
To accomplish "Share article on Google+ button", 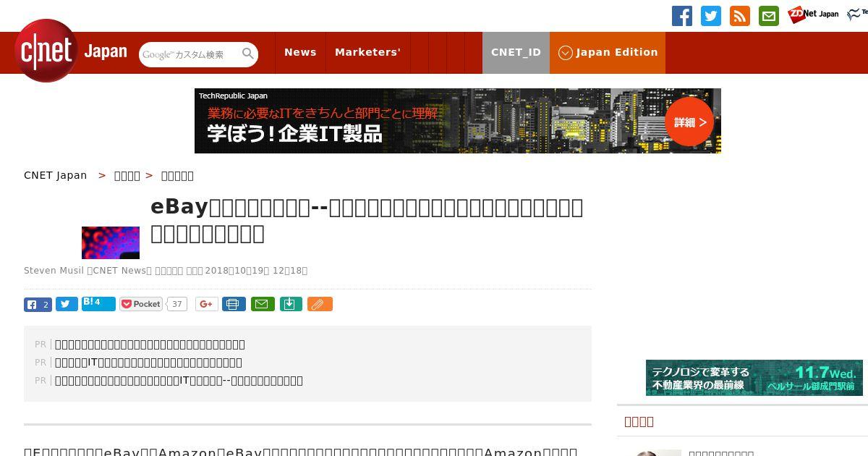I will pyautogui.click(x=207, y=304).
